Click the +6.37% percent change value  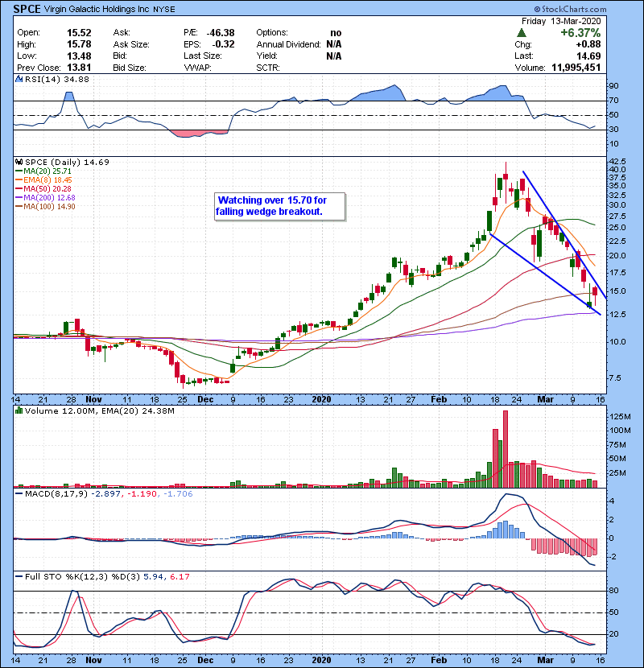[x=580, y=33]
